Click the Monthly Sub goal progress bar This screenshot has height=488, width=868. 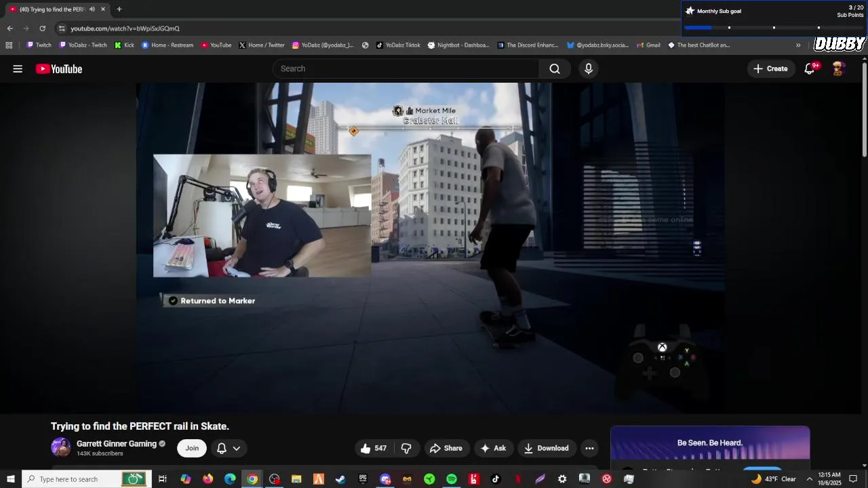pos(773,27)
